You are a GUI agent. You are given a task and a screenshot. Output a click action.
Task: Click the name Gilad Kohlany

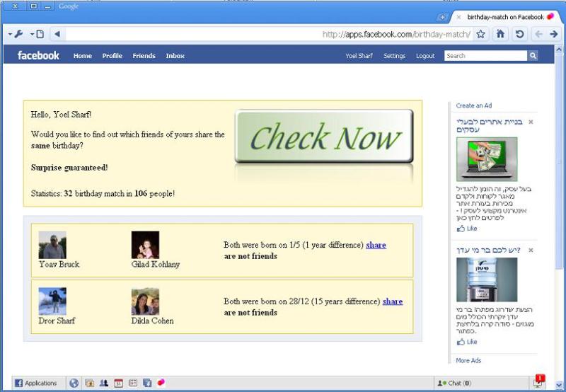tap(156, 264)
